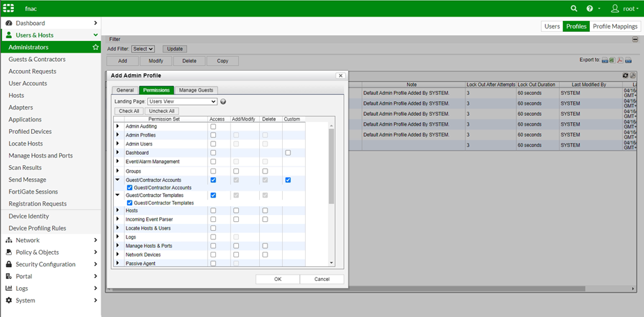Enable Access checkbox for Admin Auditing
This screenshot has width=644, height=317.
click(x=213, y=127)
